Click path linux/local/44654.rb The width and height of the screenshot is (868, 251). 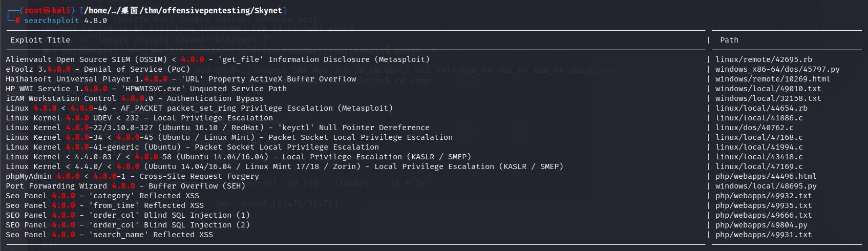pyautogui.click(x=761, y=108)
